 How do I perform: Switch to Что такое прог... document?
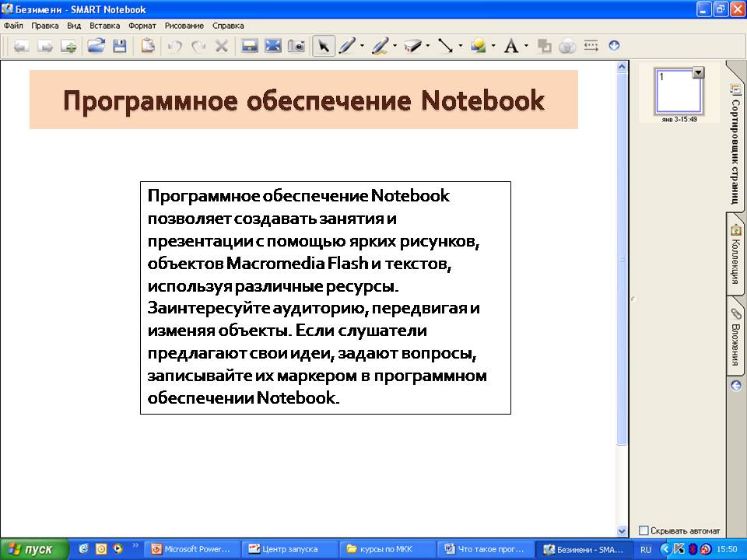tap(486, 549)
